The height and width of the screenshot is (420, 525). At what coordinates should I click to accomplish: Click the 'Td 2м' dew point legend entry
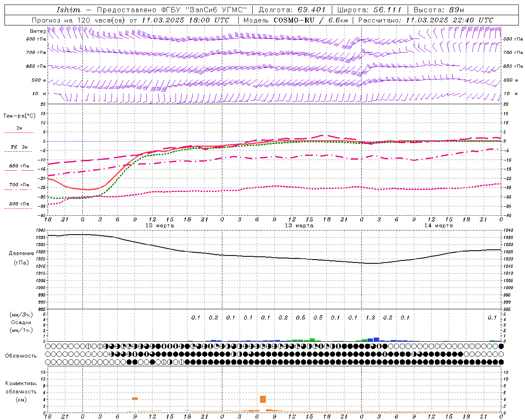[x=19, y=147]
